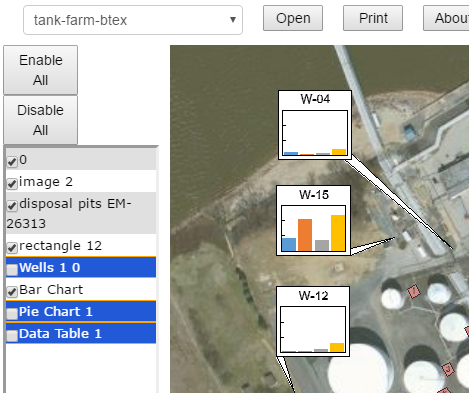Click the Print button
Image resolution: width=469 pixels, height=393 pixels.
373,18
